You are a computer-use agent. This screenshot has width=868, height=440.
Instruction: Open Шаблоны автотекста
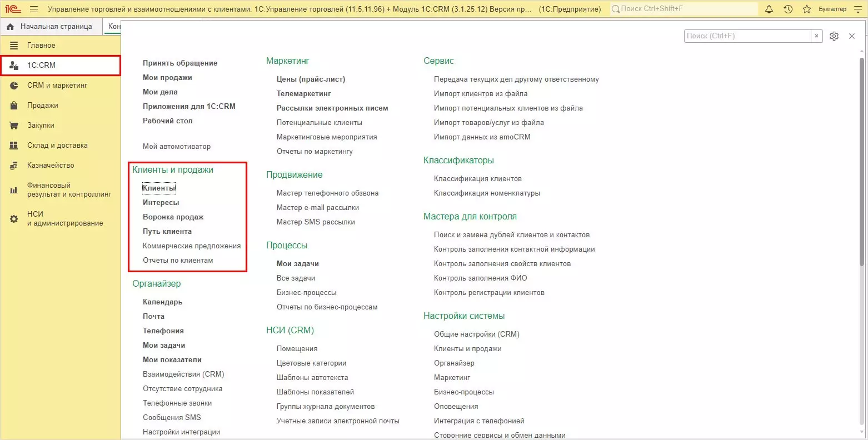(x=312, y=378)
